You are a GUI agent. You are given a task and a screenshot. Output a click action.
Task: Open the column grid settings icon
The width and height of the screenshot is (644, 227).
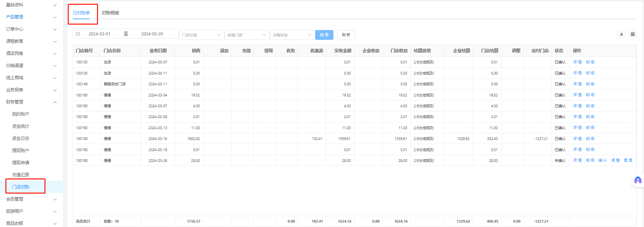pyautogui.click(x=633, y=34)
